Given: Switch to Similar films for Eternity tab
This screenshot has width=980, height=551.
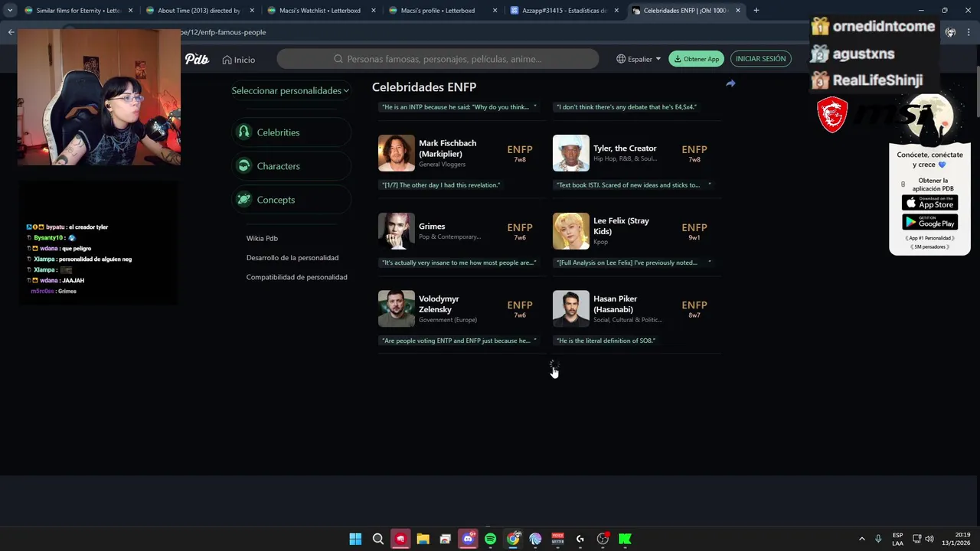Looking at the screenshot, I should point(77,11).
